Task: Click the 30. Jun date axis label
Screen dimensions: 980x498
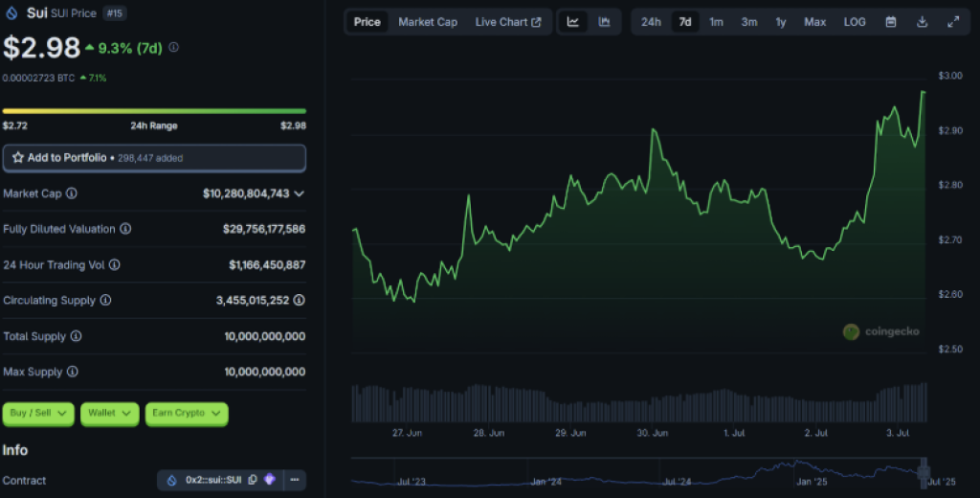Action: [x=653, y=433]
